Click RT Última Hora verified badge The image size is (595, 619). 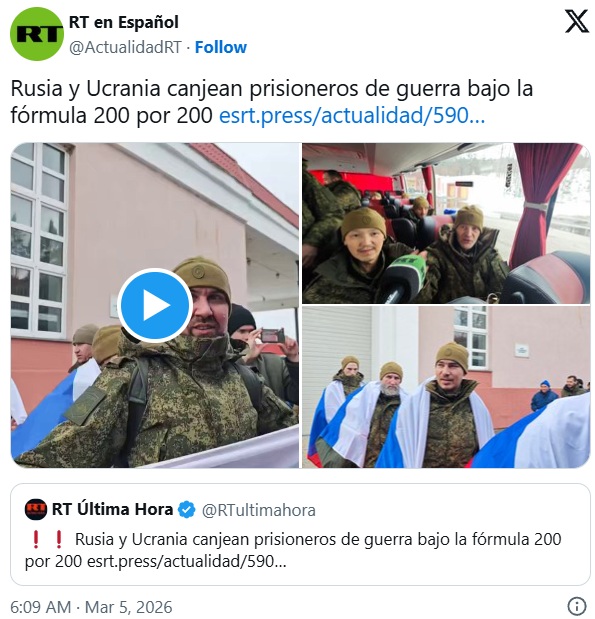coord(186,510)
